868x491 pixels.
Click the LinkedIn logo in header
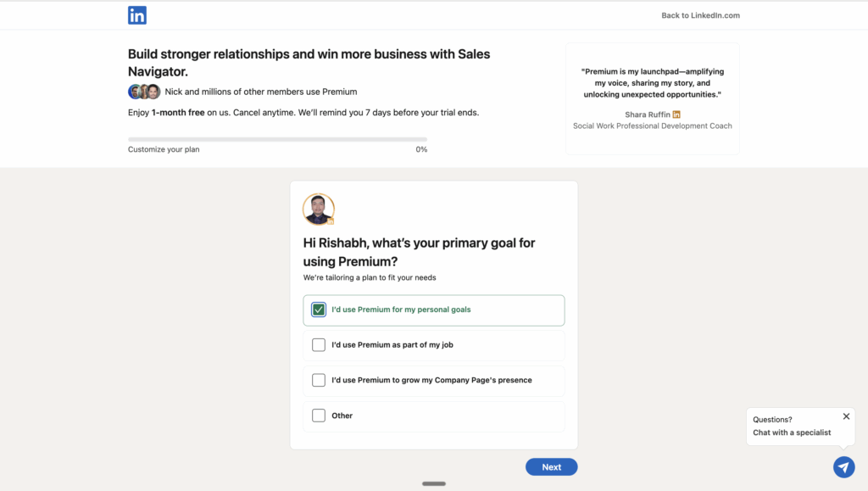tap(137, 15)
